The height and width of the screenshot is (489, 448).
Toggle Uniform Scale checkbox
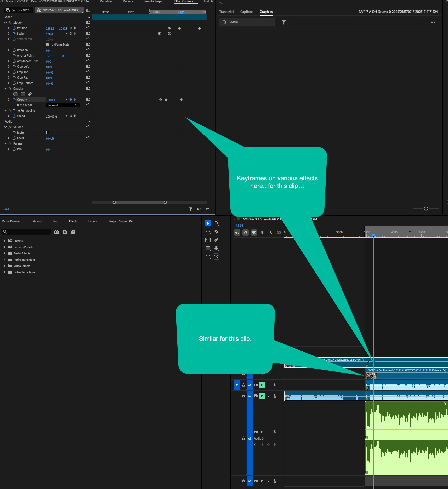pyautogui.click(x=48, y=45)
